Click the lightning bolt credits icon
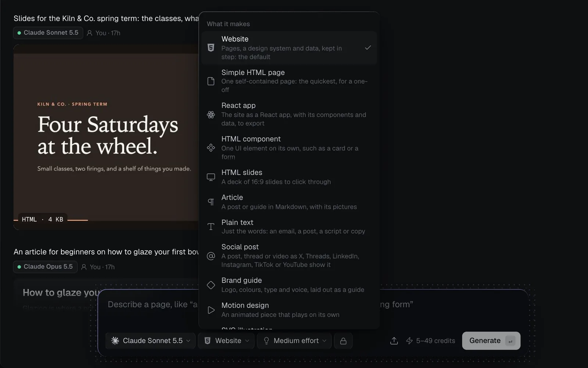Screen dimensions: 588x368 409,341
